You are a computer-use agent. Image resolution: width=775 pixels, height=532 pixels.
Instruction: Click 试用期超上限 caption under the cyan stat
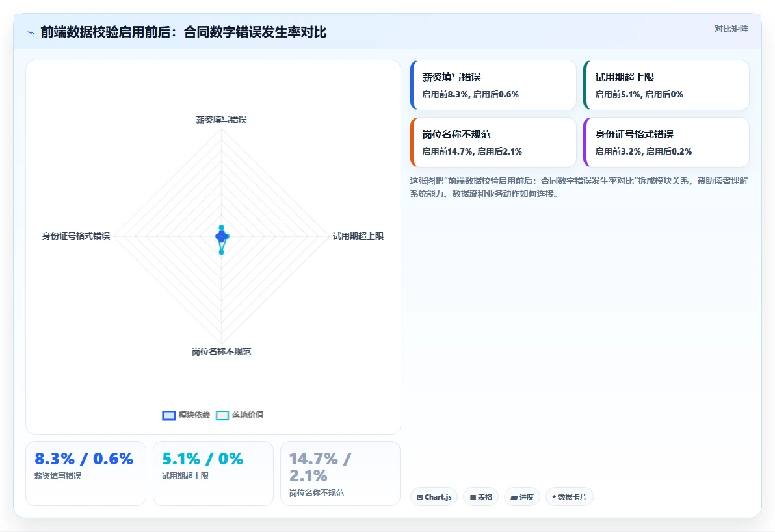(185, 476)
